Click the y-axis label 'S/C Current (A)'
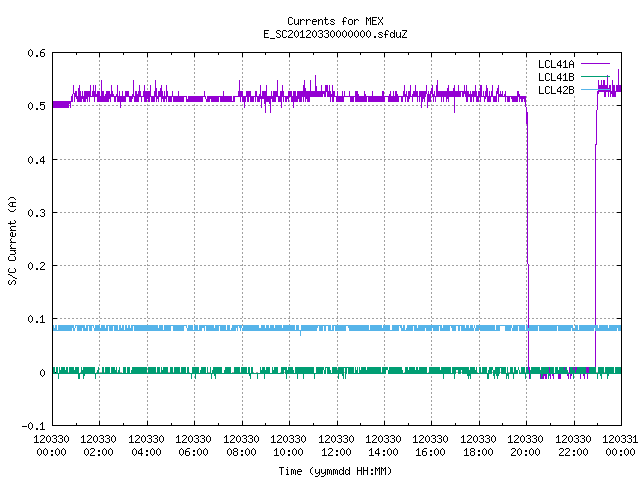This screenshot has width=640, height=480. [13, 240]
